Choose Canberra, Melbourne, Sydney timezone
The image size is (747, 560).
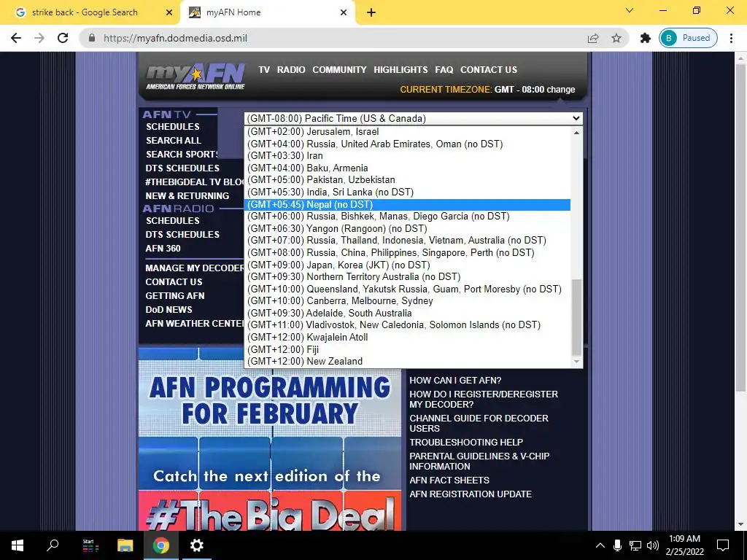tap(407, 301)
